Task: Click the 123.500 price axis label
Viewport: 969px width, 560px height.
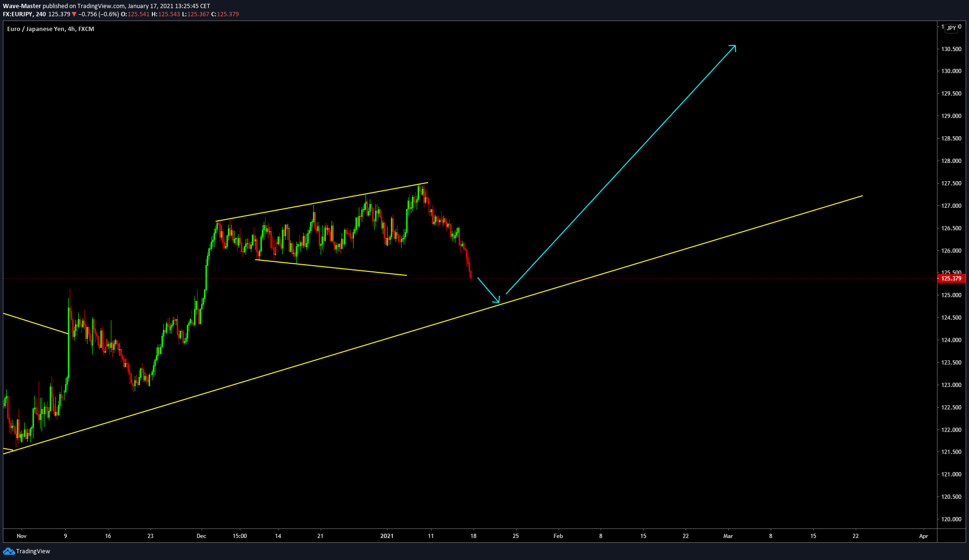Action: click(951, 363)
